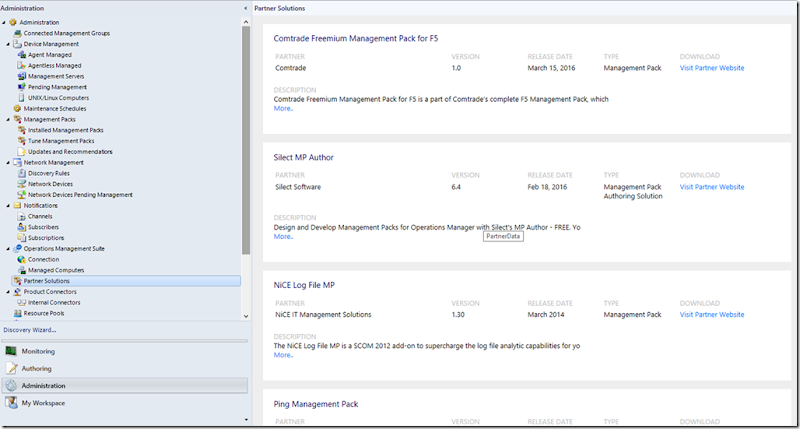This screenshot has height=429, width=800.
Task: Collapse the Product Connectors node
Action: pyautogui.click(x=8, y=292)
